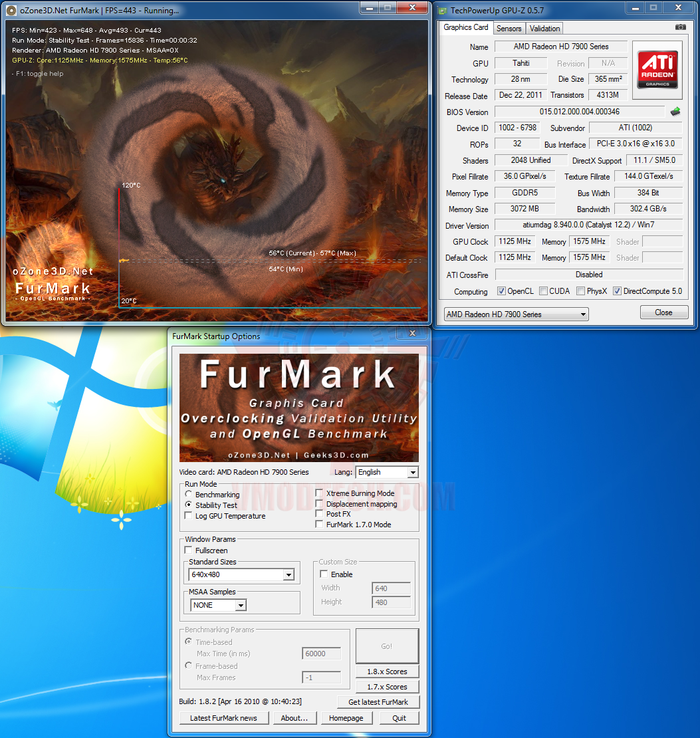Click the BIOS save chip icon in GPU-Z
Screen dimensions: 700x738
click(675, 112)
